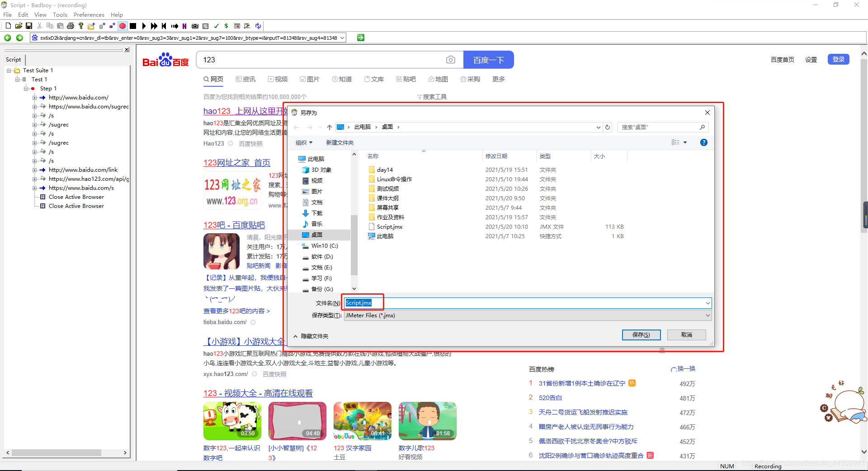The height and width of the screenshot is (471, 868).
Task: Toggle the purple N record mode icon
Action: tap(184, 26)
